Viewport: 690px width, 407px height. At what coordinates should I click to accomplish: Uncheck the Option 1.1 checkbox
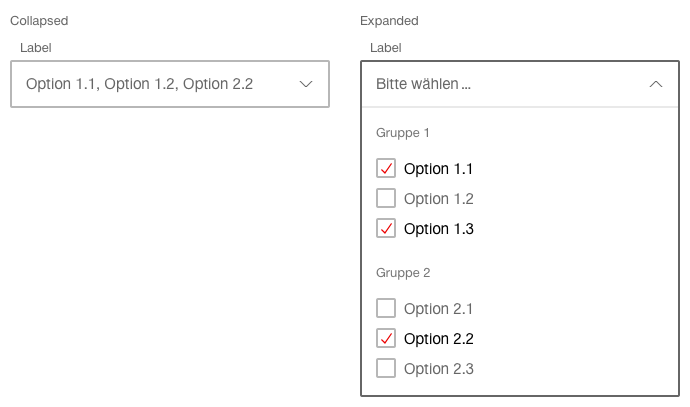point(386,169)
